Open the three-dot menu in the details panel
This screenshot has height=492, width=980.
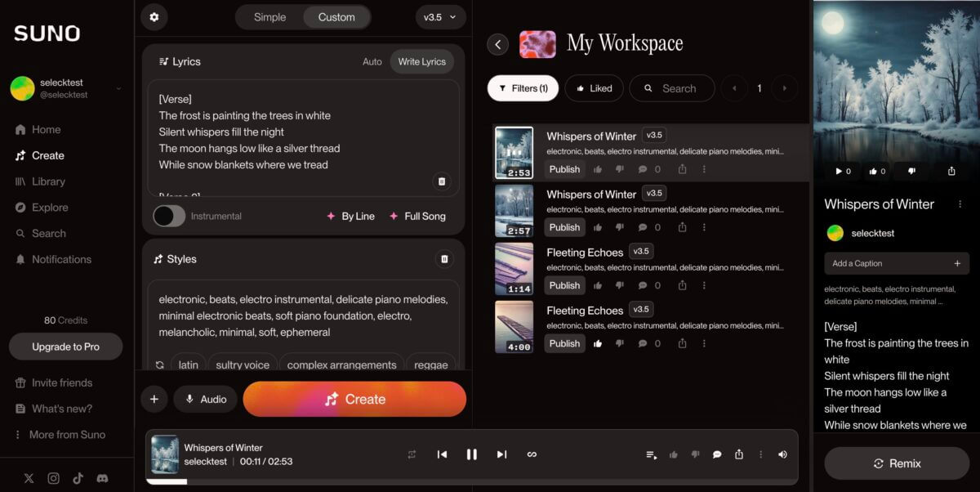[x=960, y=204]
